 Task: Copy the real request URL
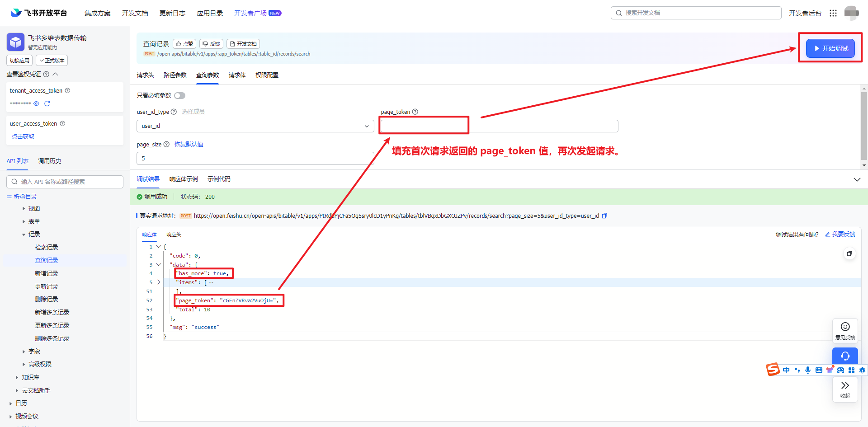(604, 216)
